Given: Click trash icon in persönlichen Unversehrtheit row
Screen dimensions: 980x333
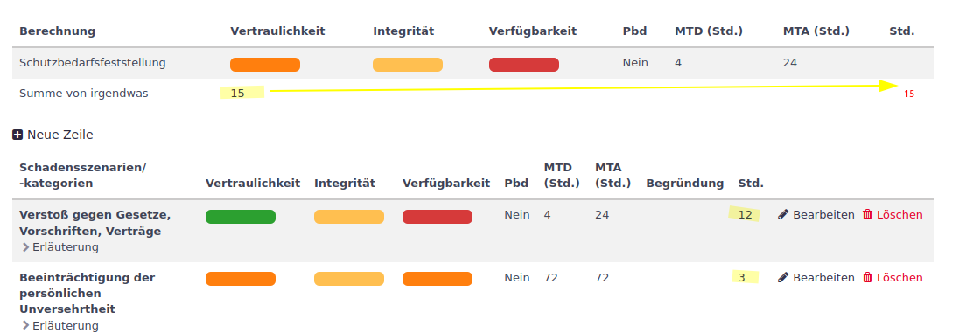Looking at the screenshot, I should (x=867, y=277).
